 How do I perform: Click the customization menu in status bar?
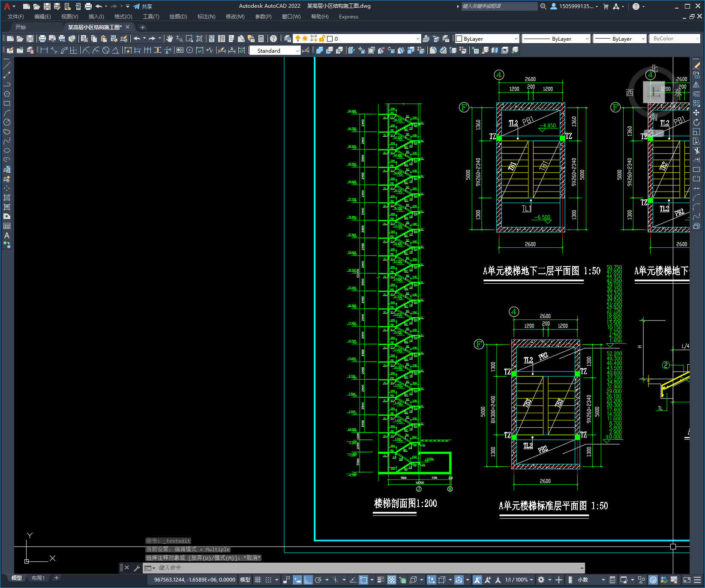point(698,580)
